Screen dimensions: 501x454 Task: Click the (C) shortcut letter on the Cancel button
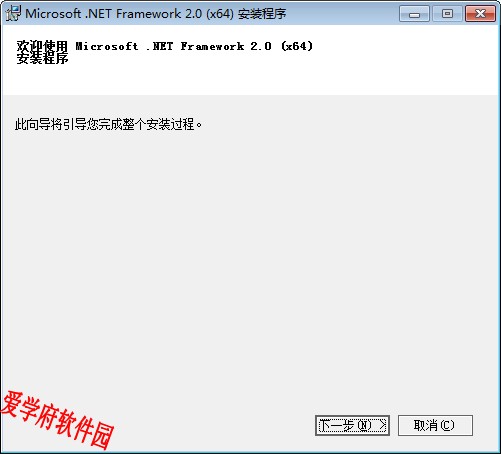(447, 425)
